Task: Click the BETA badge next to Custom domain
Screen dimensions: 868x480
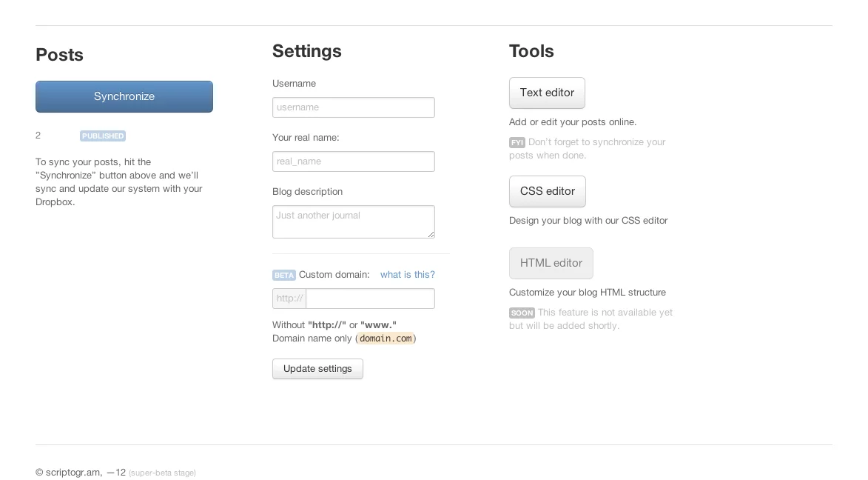Action: pos(283,275)
